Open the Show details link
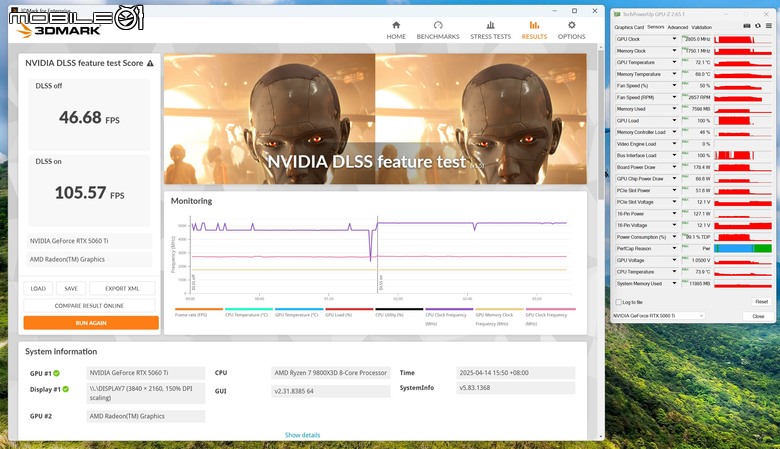This screenshot has width=780, height=449. (x=302, y=435)
